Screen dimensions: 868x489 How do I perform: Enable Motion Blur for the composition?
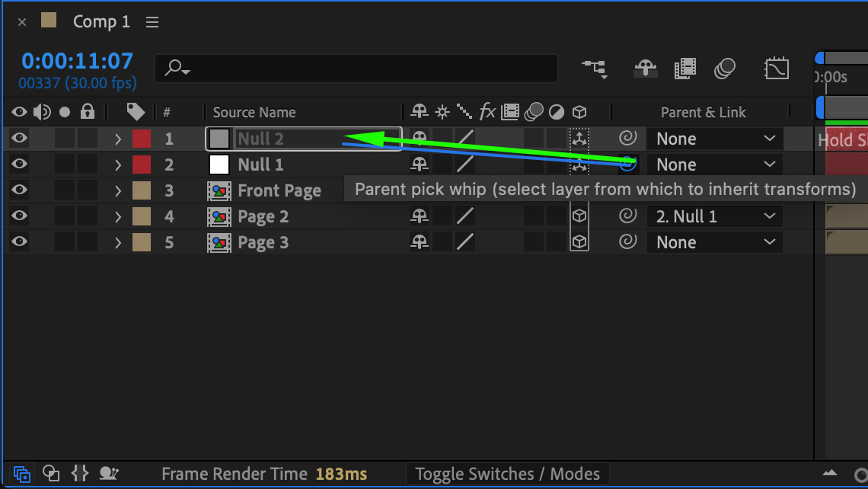725,69
